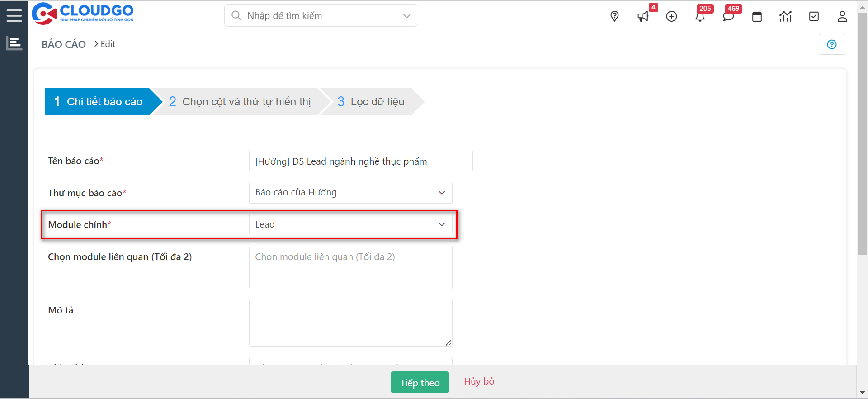Click the help question mark button
Viewport: 868px width, 399px height.
point(831,44)
